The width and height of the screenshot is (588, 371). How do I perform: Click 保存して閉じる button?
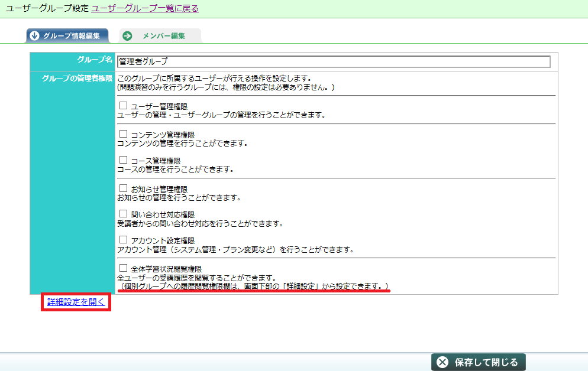pos(479,362)
